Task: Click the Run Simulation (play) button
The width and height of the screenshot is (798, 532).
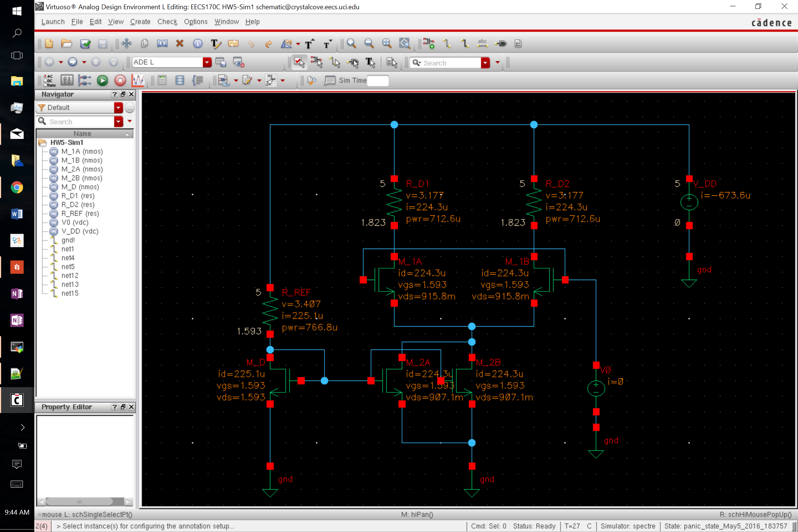Action: pyautogui.click(x=102, y=81)
